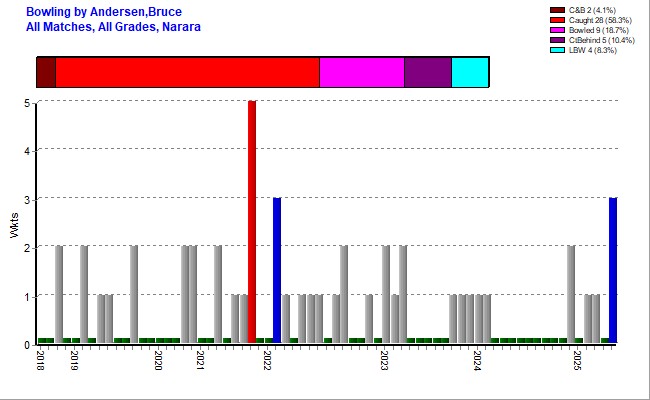Click legend text 'Caught 28 (58.3%)'
The image size is (650, 400).
click(x=600, y=20)
